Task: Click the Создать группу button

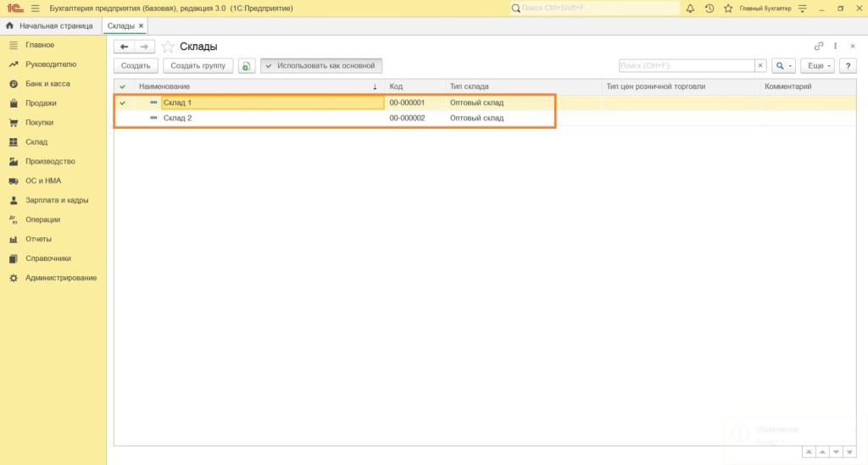Action: click(x=198, y=66)
